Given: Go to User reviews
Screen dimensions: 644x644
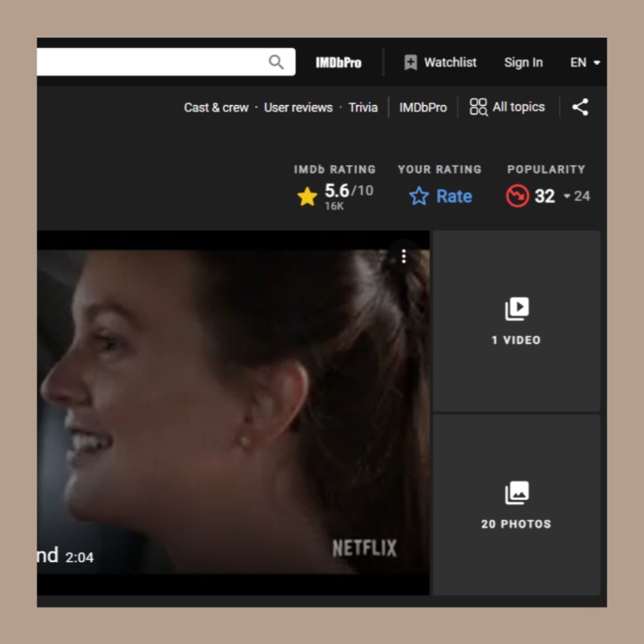Looking at the screenshot, I should [298, 107].
